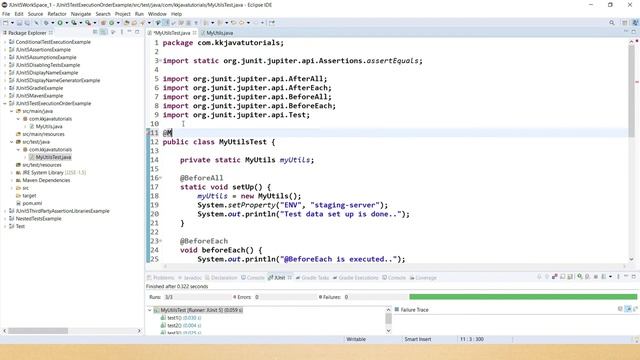Open the Run button dropdown arrow

click(67, 23)
